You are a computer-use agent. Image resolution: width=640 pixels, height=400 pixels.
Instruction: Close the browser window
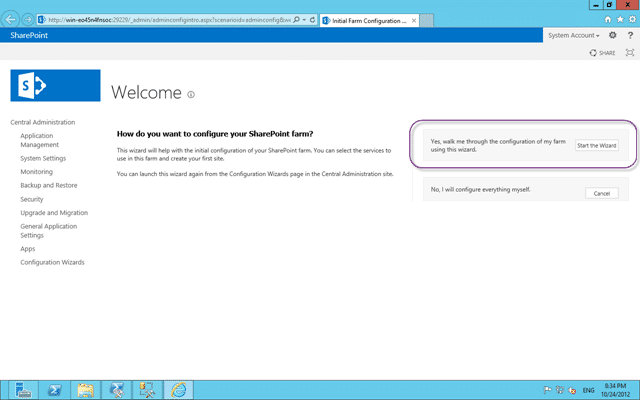pyautogui.click(x=628, y=4)
